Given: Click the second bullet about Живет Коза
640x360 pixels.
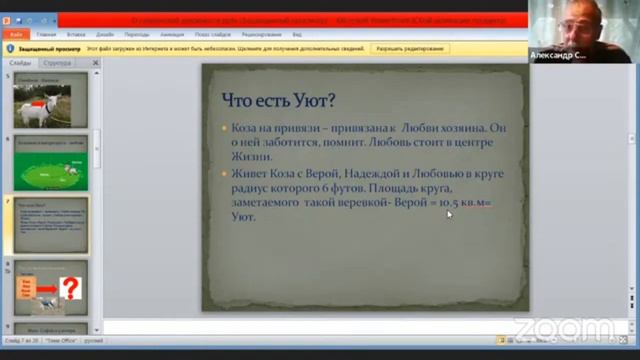Looking at the screenshot, I should (x=367, y=195).
